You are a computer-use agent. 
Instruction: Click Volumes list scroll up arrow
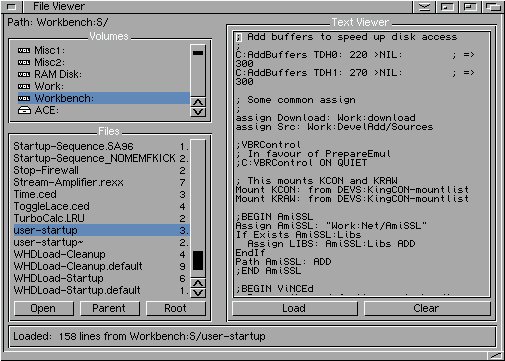coord(198,102)
